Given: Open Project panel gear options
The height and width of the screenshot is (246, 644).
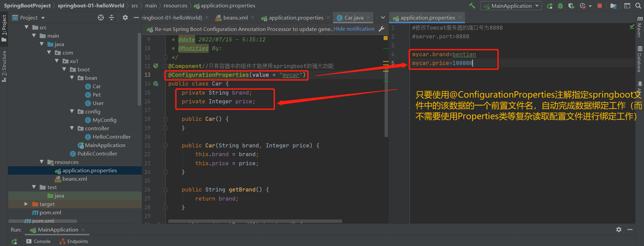Looking at the screenshot, I should (125, 17).
